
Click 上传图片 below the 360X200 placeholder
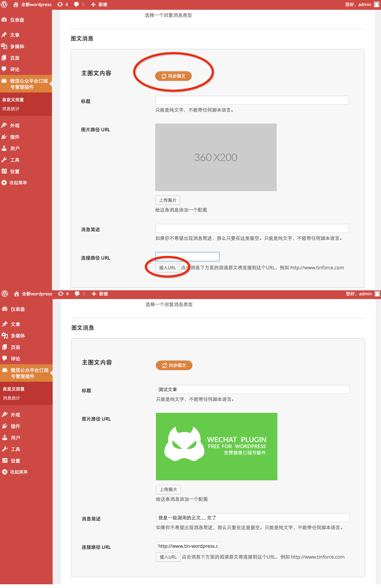click(x=168, y=200)
